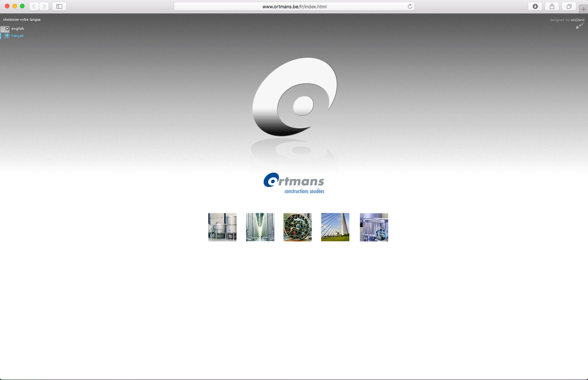Image resolution: width=588 pixels, height=380 pixels.
Task: Minimize the Safari window
Action: pyautogui.click(x=15, y=6)
